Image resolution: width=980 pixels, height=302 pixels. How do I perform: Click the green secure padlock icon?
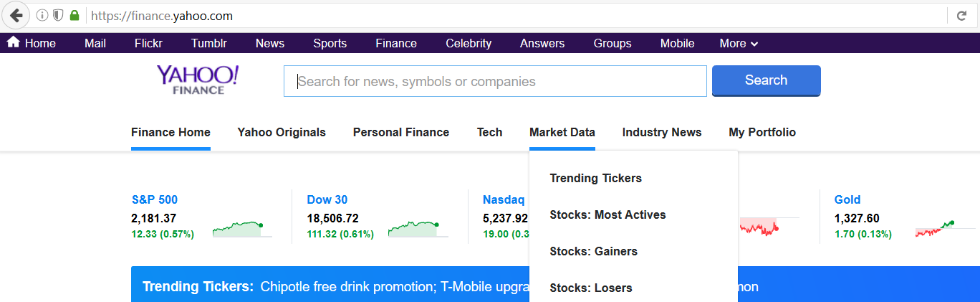pos(74,15)
